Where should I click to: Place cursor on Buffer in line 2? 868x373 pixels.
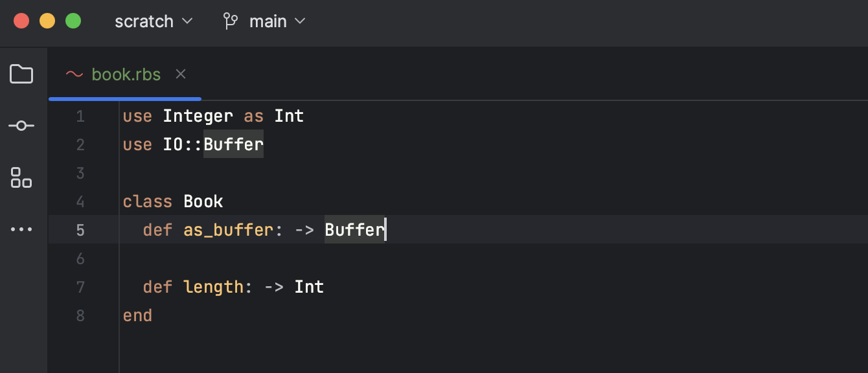pyautogui.click(x=233, y=144)
